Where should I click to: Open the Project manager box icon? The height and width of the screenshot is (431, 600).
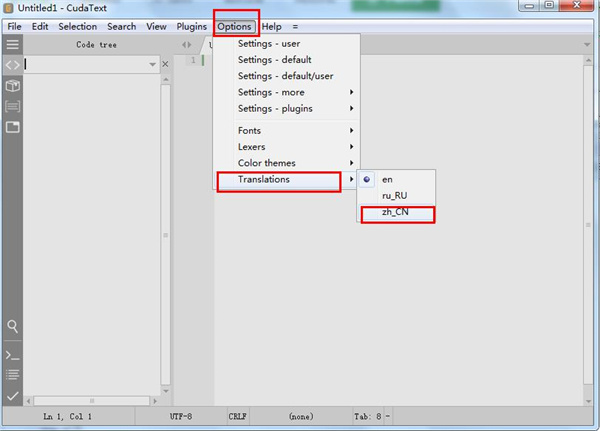(12, 86)
